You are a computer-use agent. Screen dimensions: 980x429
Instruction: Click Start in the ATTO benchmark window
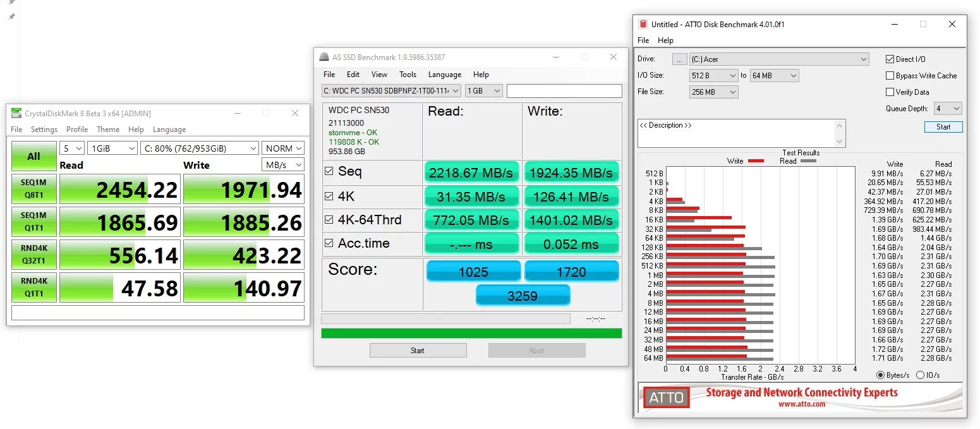pyautogui.click(x=943, y=126)
